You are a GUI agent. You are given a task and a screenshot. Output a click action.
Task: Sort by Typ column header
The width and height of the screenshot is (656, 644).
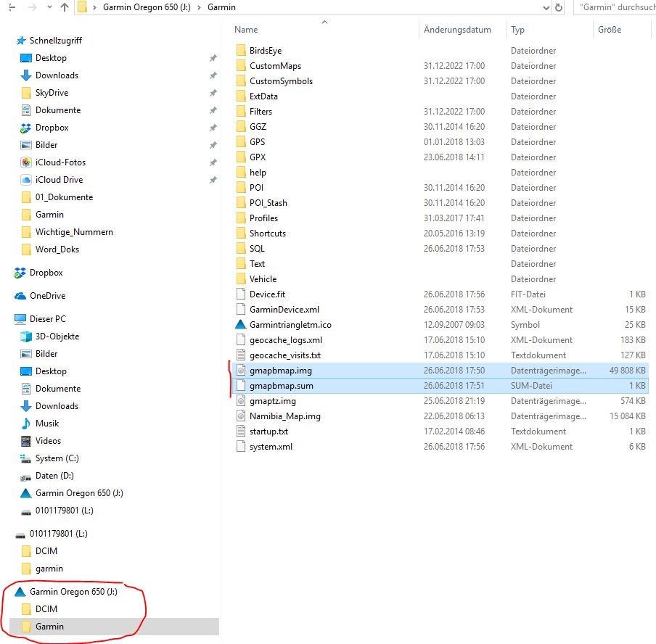click(517, 30)
